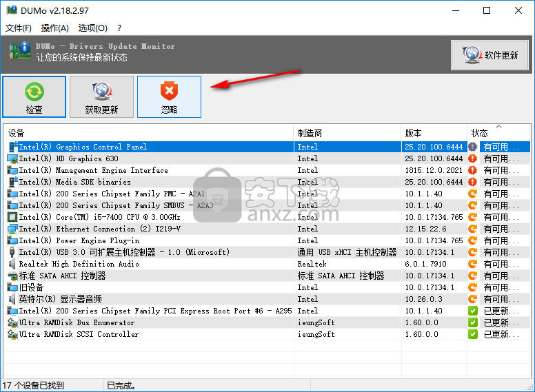Click red alert status icon for Management Engine
Viewport: 535px width, 392px height.
click(x=472, y=170)
